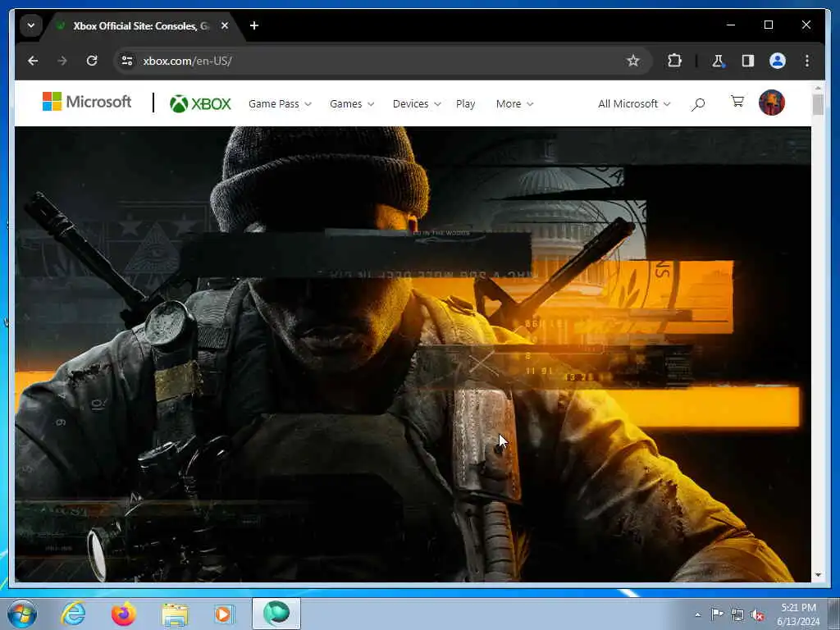Click the Microsoft logo
The image size is (840, 630).
click(x=87, y=101)
